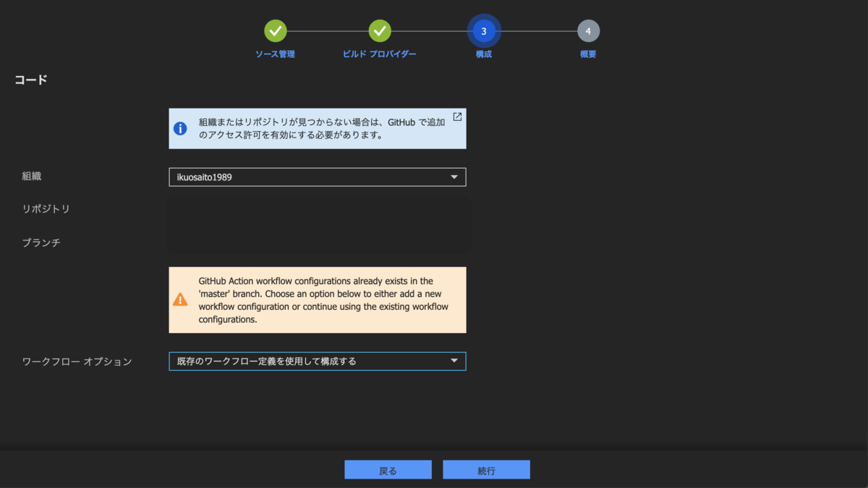Open the external link icon in info banner
The width and height of the screenshot is (868, 488).
point(457,117)
